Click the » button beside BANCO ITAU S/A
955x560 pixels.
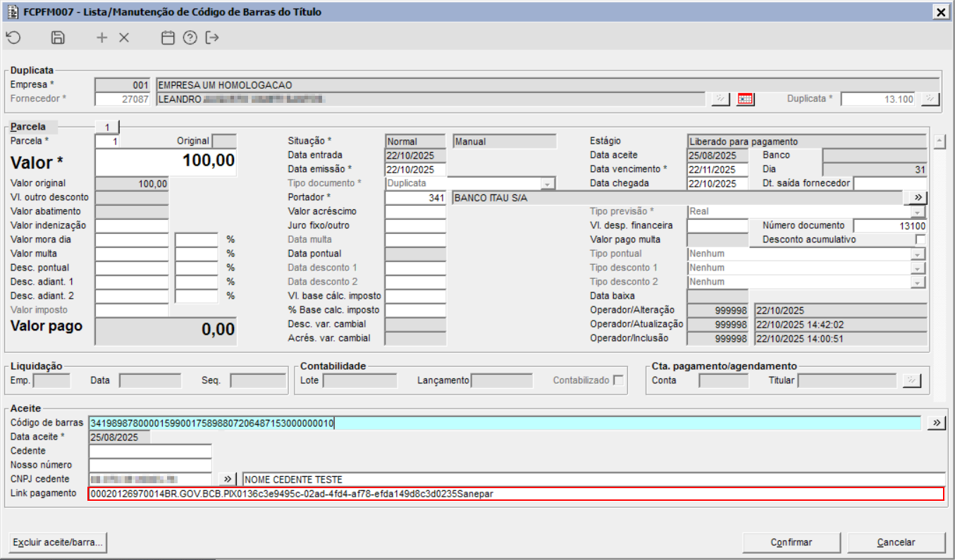[918, 198]
